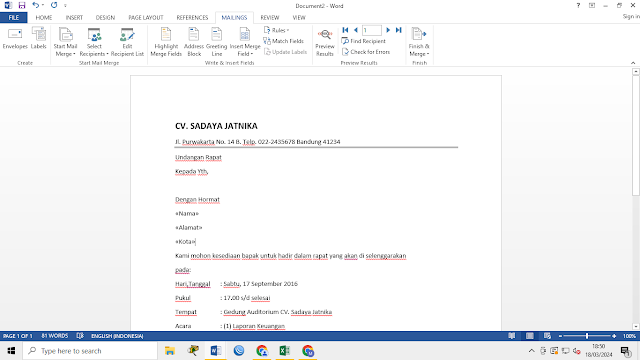Click the «Nama» merge field
640x360 pixels.
point(187,213)
